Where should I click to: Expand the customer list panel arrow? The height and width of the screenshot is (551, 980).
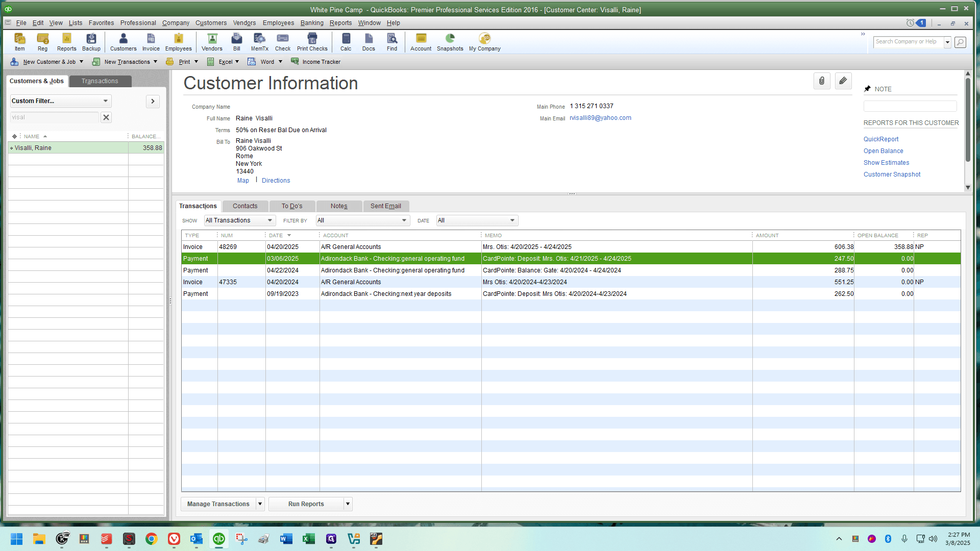(153, 101)
